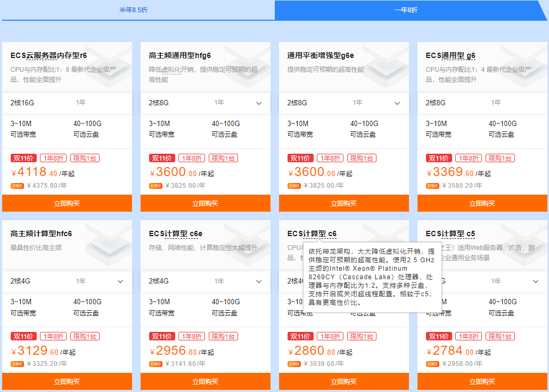Click 立即购买 for ECS通用型 g6

pos(482,204)
